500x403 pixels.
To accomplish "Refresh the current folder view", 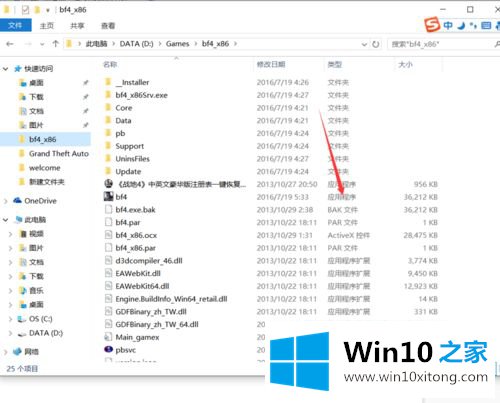I will pyautogui.click(x=376, y=44).
